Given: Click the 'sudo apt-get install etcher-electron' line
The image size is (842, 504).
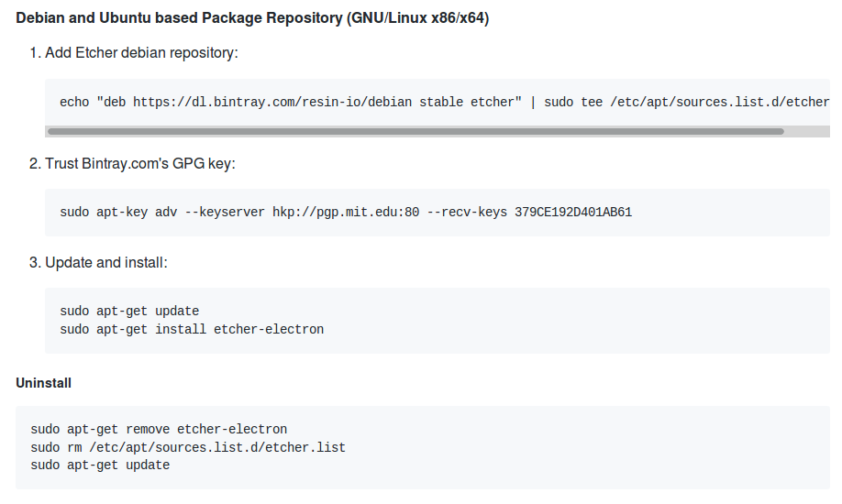Looking at the screenshot, I should pyautogui.click(x=192, y=329).
